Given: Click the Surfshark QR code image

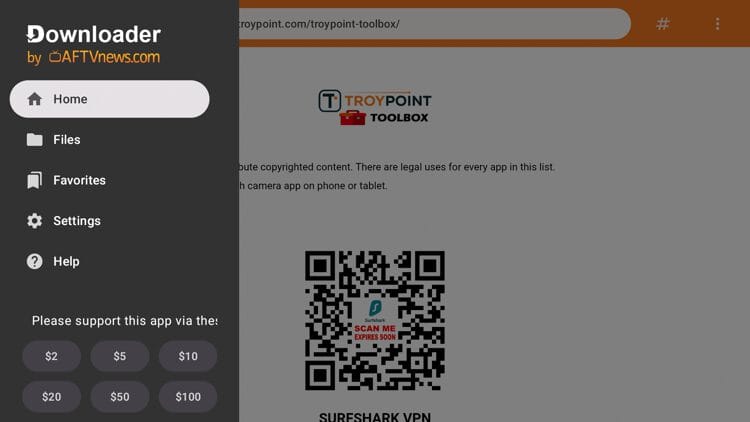Looking at the screenshot, I should pos(375,321).
